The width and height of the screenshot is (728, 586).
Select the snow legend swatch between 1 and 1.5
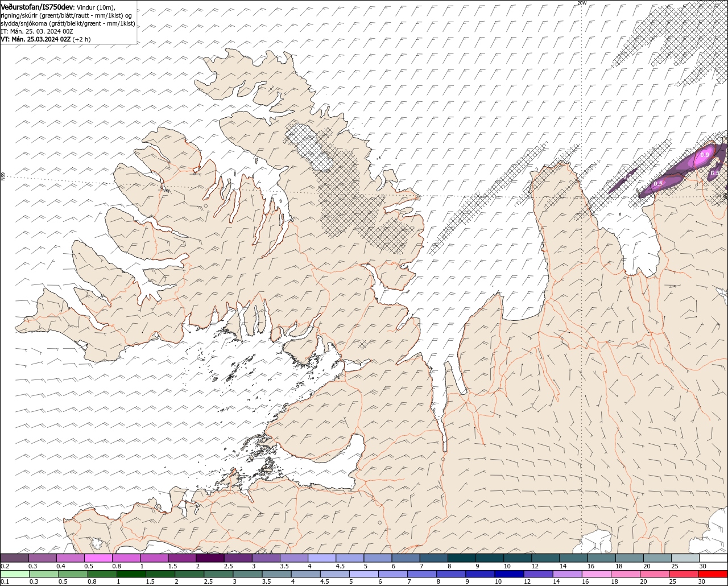pyautogui.click(x=154, y=558)
